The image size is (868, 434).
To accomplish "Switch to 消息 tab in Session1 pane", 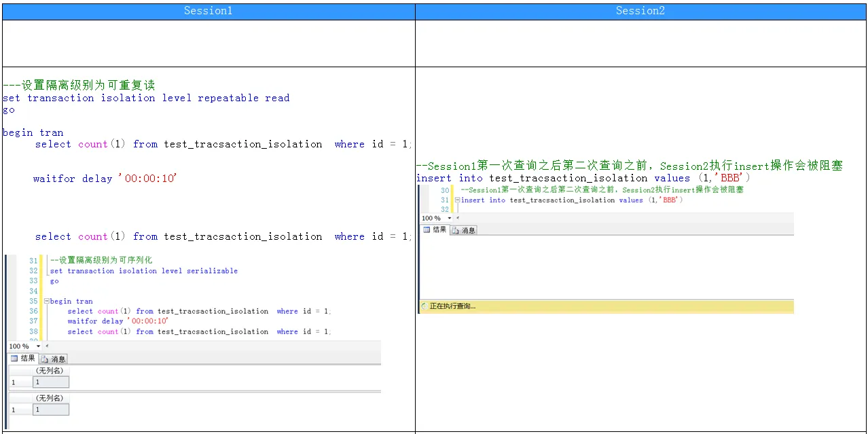I will 54,359.
